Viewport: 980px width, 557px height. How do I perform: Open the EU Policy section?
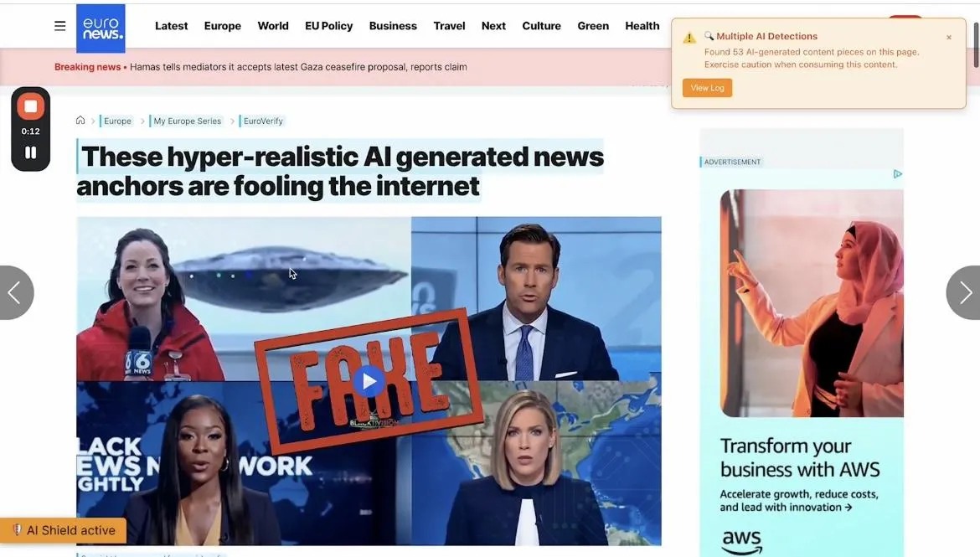pyautogui.click(x=328, y=26)
